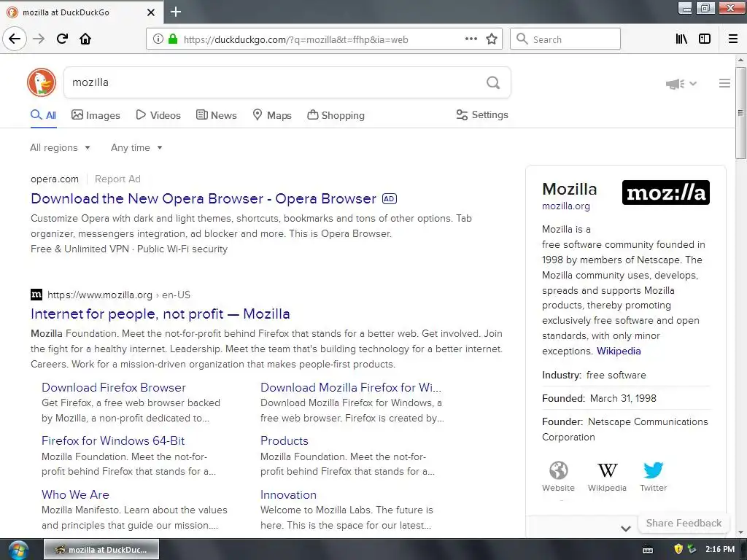
Task: Open search Settings
Action: tap(482, 114)
